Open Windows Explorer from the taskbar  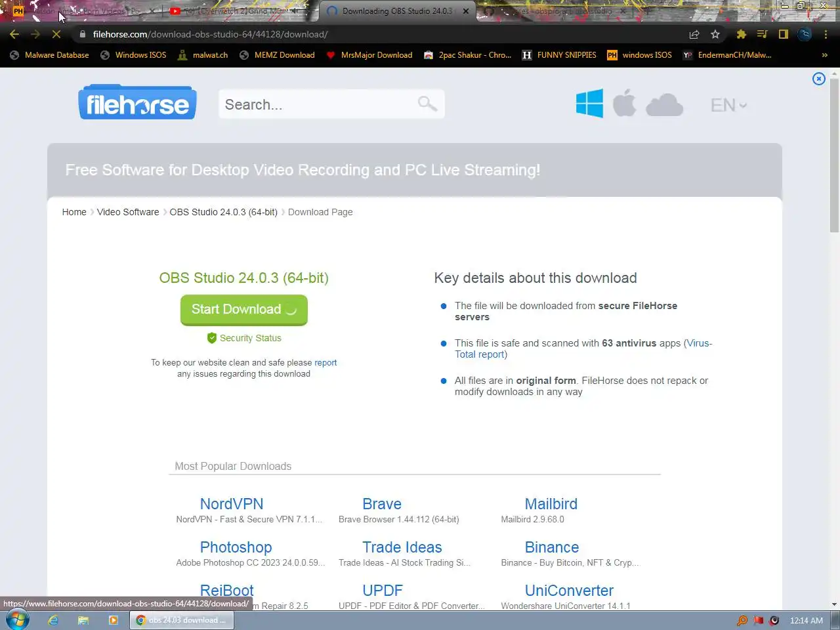point(83,620)
